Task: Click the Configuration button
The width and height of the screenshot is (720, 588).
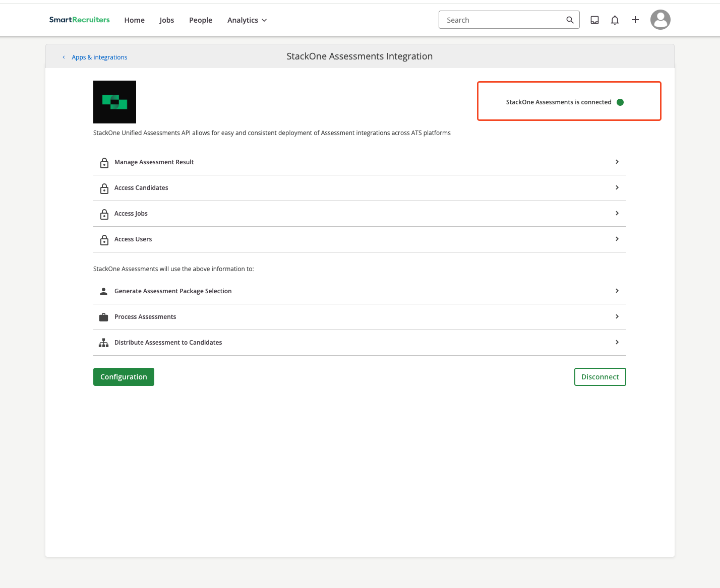Action: pos(124,376)
